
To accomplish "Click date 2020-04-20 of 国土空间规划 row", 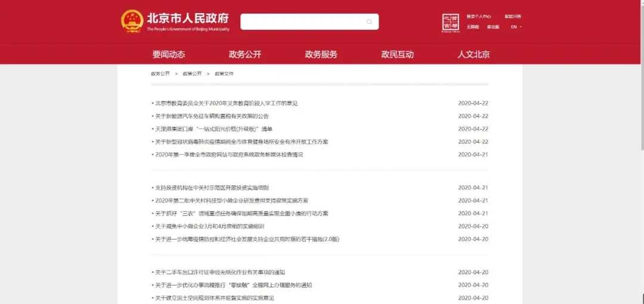I will click(x=473, y=298).
